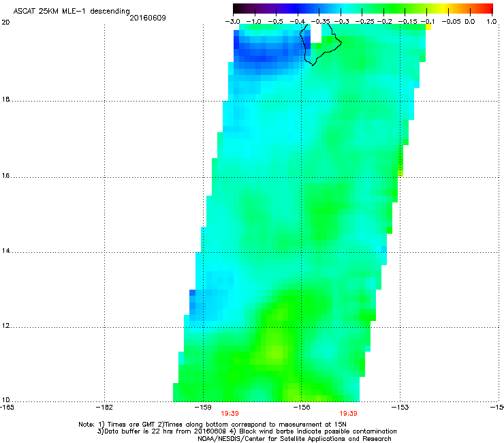The height and width of the screenshot is (443, 504).
Task: Click latitude label 20 on the left axis
Action: coord(5,22)
